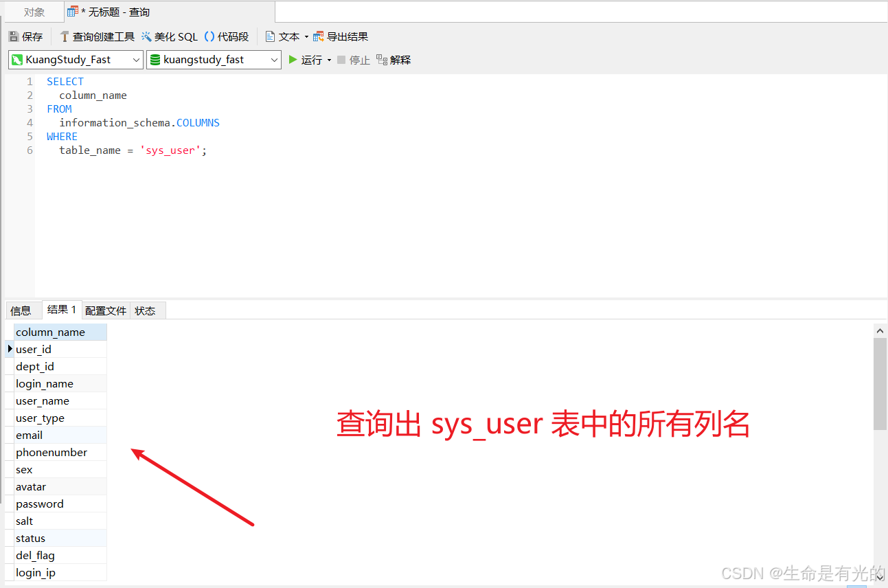Click the 解释 explain query icon
Viewport: 888px width, 588px height.
(x=394, y=60)
